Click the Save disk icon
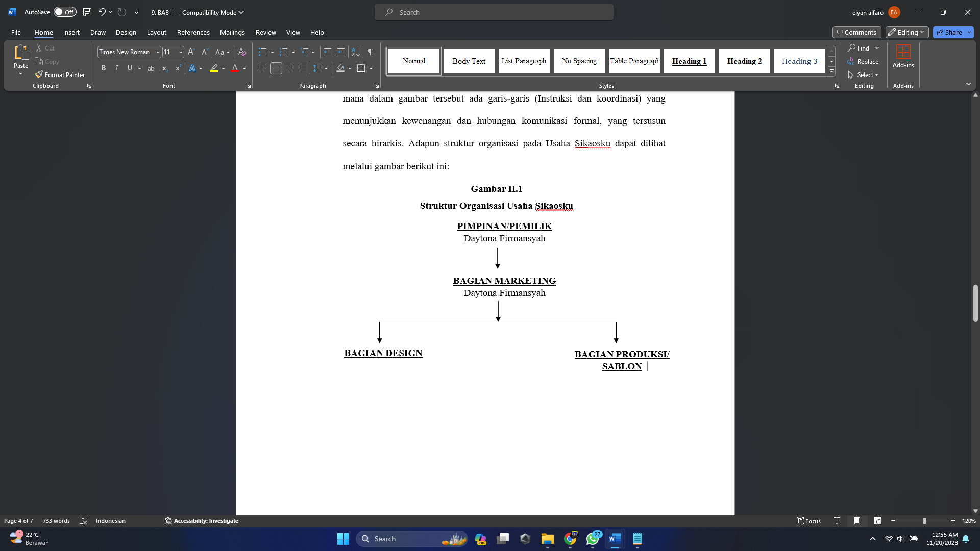Viewport: 980px width, 551px height. tap(87, 12)
